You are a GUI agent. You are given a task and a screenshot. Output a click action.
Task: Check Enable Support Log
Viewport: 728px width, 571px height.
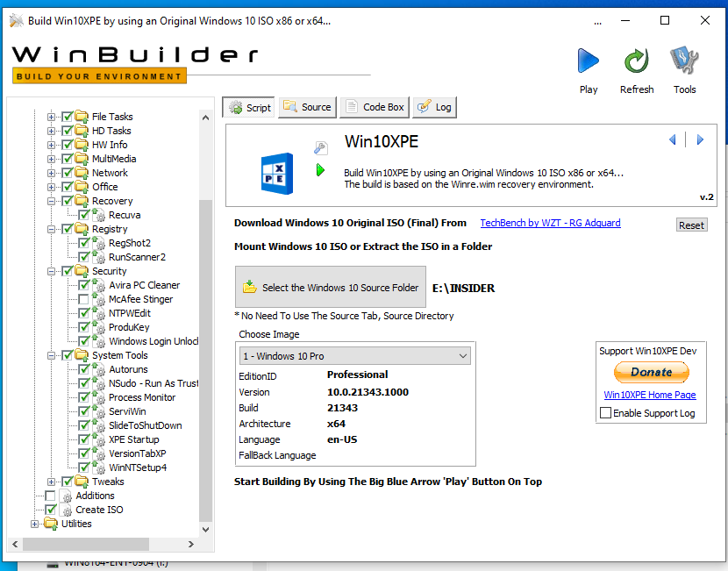(x=605, y=413)
